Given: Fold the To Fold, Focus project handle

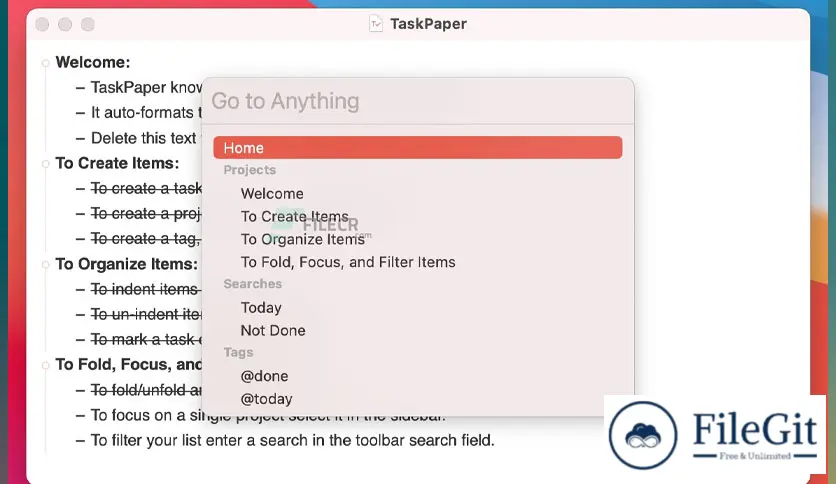Looking at the screenshot, I should point(45,366).
